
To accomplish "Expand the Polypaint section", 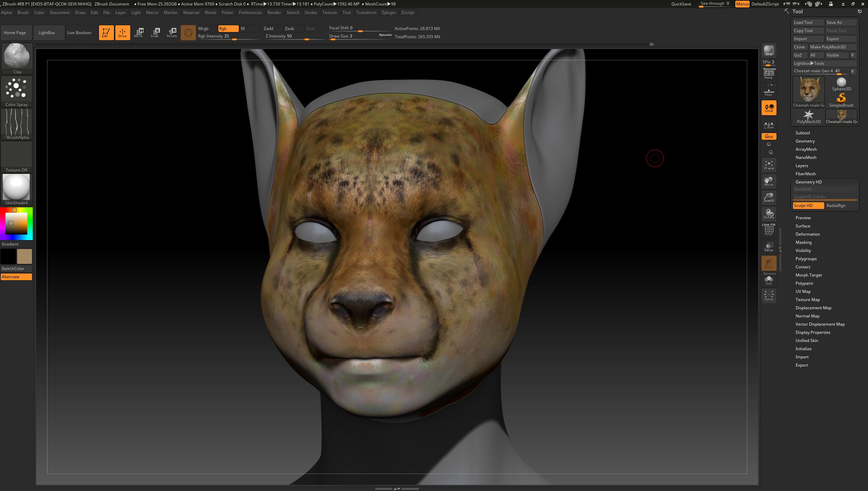I will click(804, 283).
